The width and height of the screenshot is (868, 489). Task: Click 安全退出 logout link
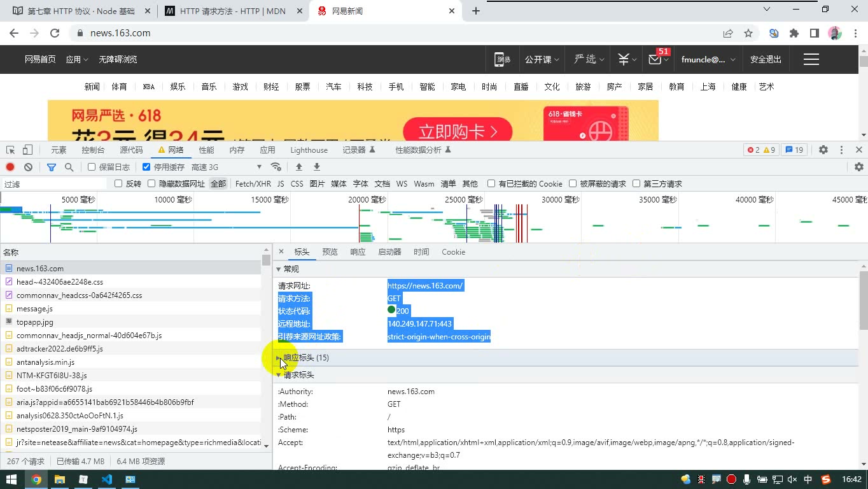click(x=766, y=59)
